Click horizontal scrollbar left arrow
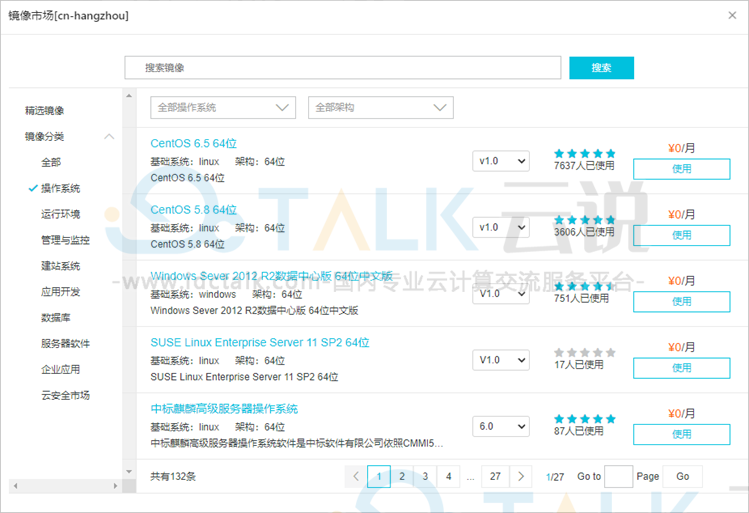 [15, 486]
